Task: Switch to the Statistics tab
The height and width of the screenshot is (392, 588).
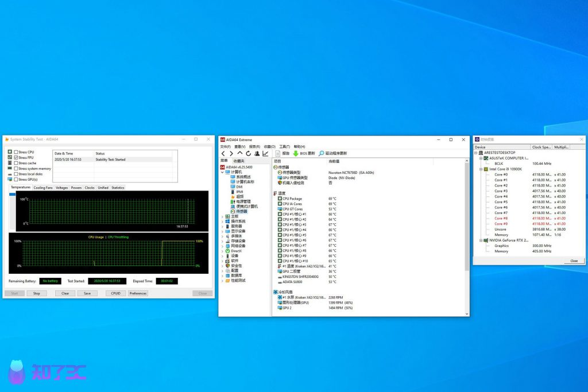Action: (118, 188)
